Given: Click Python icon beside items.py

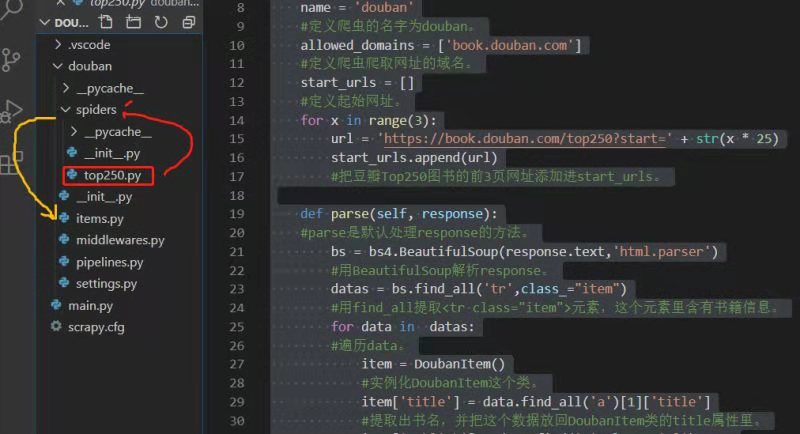Looking at the screenshot, I should [64, 218].
